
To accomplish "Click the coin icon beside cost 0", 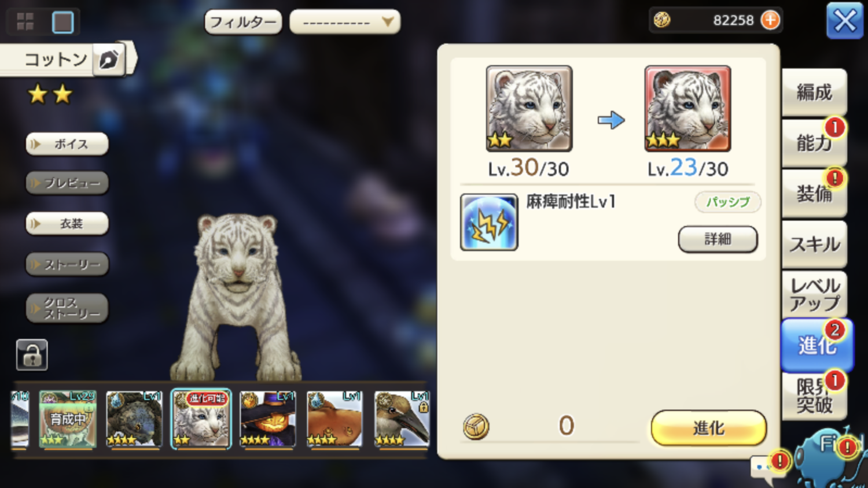I will pyautogui.click(x=476, y=427).
